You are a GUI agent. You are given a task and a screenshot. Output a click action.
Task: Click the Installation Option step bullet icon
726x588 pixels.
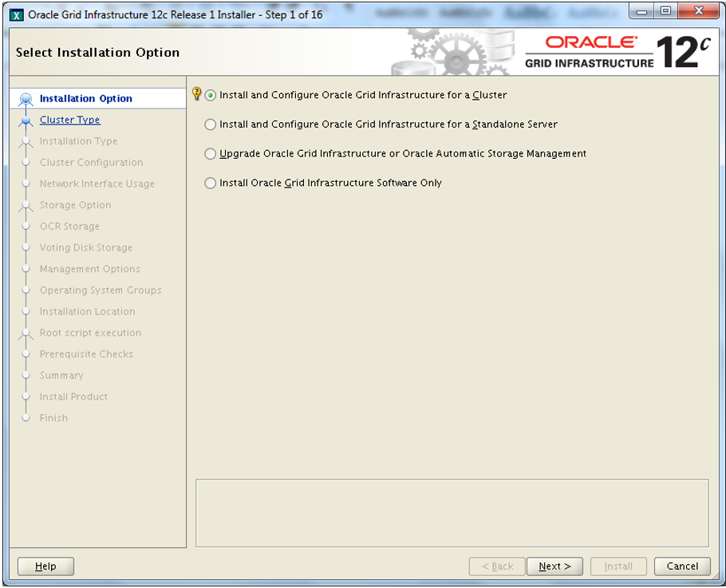[26, 99]
